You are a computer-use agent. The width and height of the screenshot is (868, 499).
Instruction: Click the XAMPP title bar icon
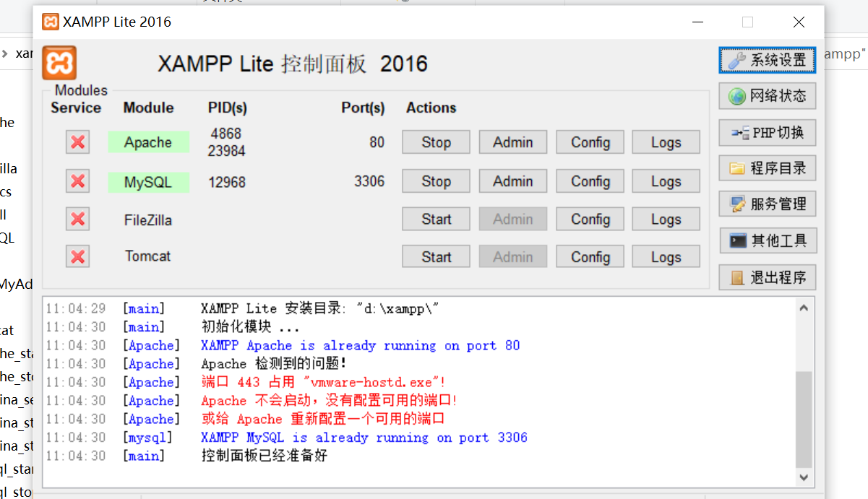click(51, 22)
